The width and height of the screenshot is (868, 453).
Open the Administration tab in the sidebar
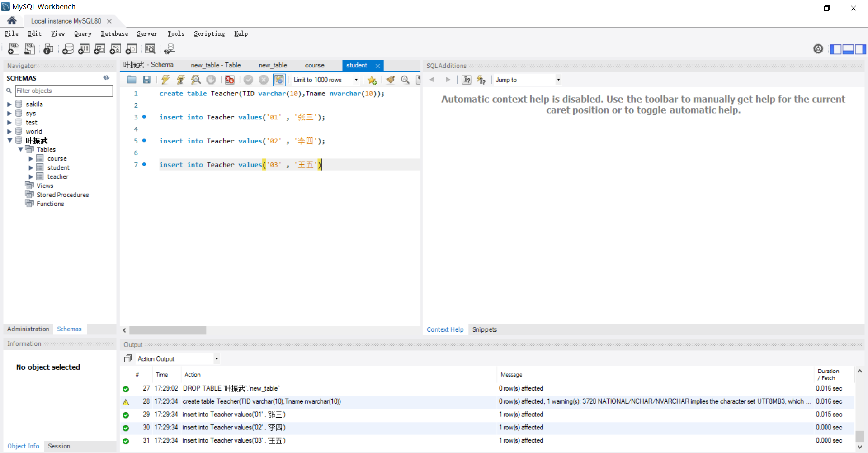click(x=28, y=329)
